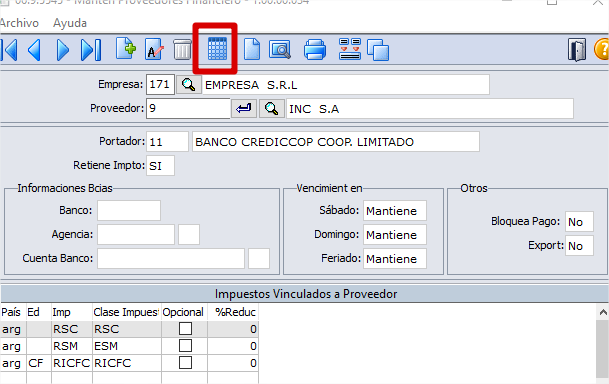Click the Proveedor code field
The width and height of the screenshot is (609, 384).
point(188,108)
